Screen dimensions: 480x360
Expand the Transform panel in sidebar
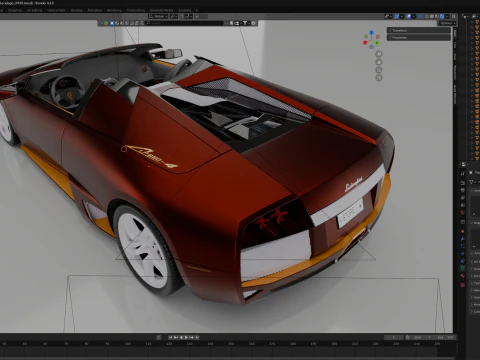419,30
